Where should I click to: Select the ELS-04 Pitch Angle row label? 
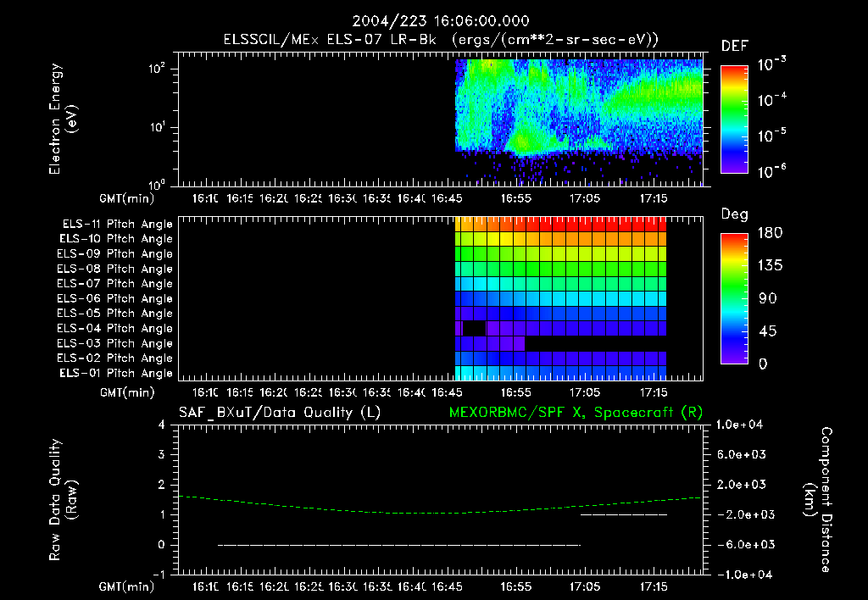[114, 328]
